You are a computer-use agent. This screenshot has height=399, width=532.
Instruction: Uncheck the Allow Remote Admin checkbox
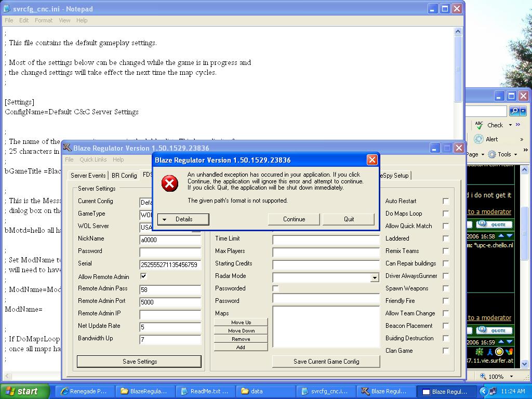143,276
